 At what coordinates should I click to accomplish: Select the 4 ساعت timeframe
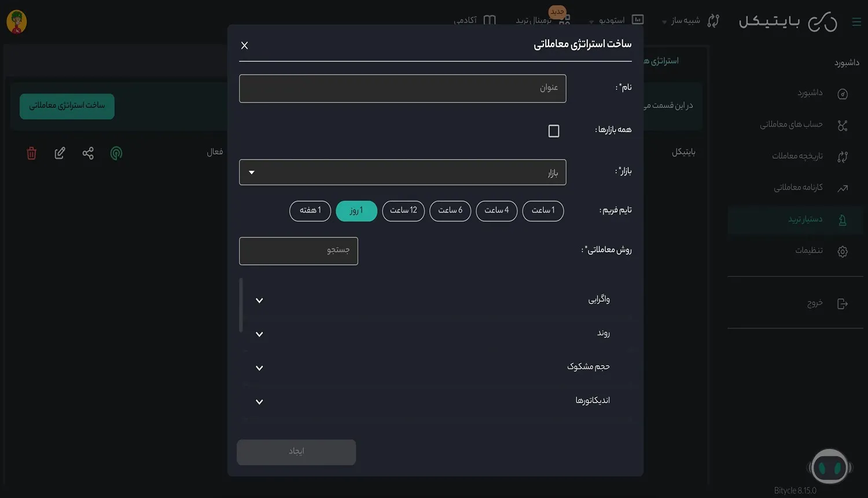(496, 211)
